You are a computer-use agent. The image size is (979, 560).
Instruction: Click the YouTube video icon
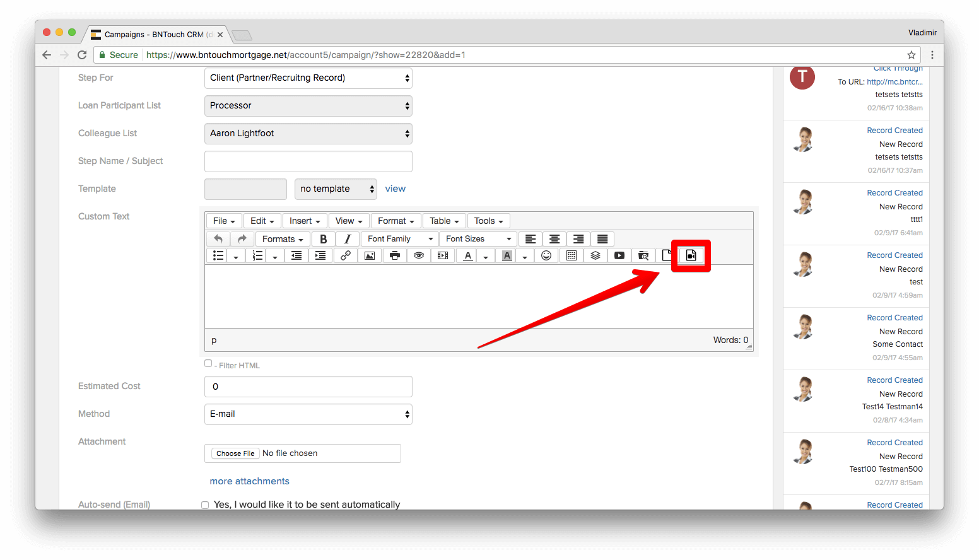(619, 255)
